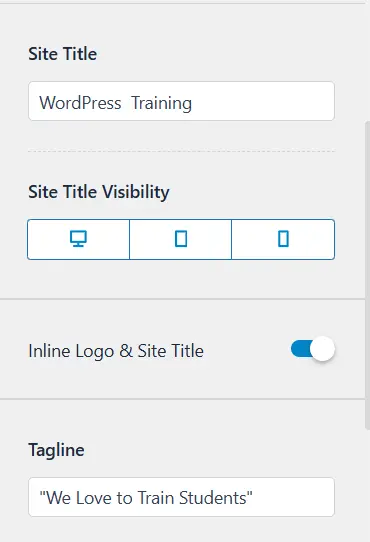The width and height of the screenshot is (370, 542).
Task: Toggle mobile phone visibility for site title
Action: click(x=283, y=239)
